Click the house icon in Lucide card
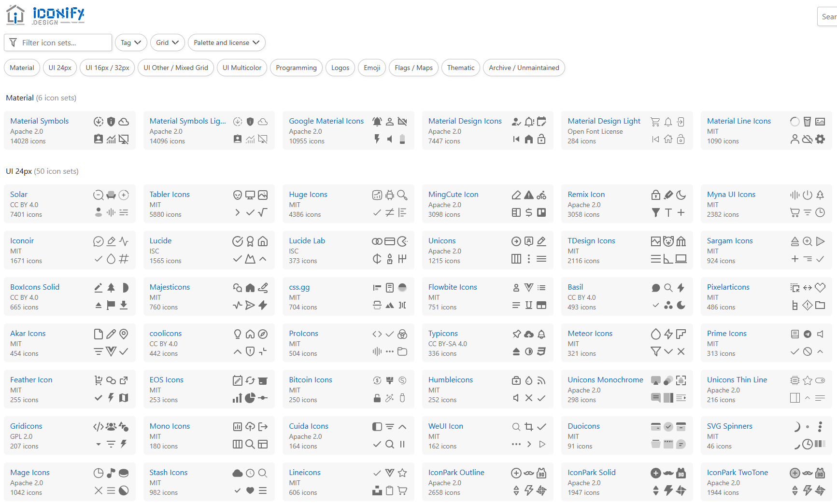 click(263, 241)
